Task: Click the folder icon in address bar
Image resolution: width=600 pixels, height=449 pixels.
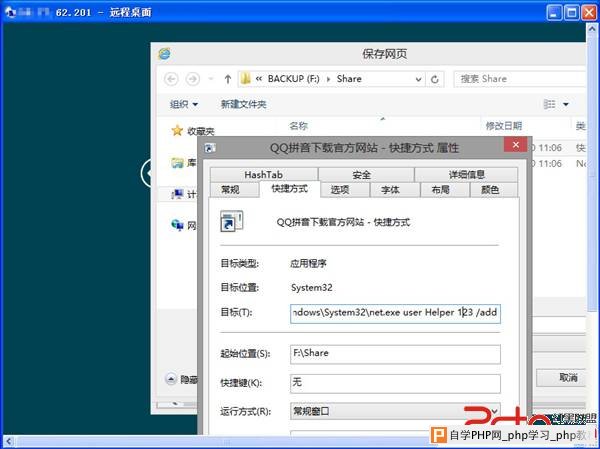Action: 245,79
